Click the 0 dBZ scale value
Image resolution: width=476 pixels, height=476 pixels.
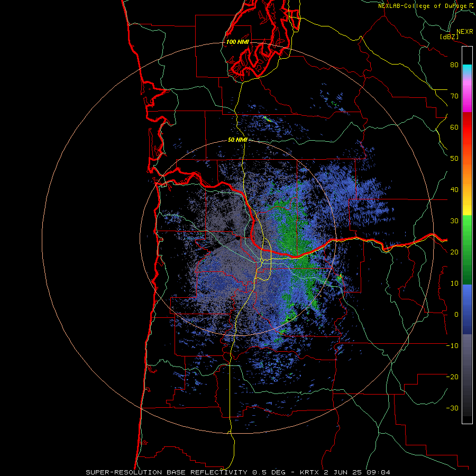point(456,315)
